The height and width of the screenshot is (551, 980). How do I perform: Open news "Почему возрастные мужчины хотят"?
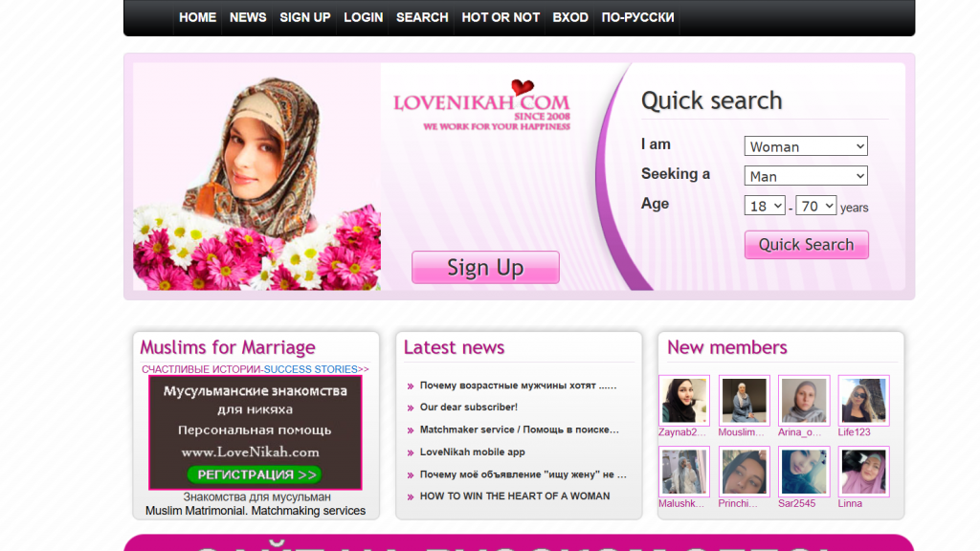[518, 386]
